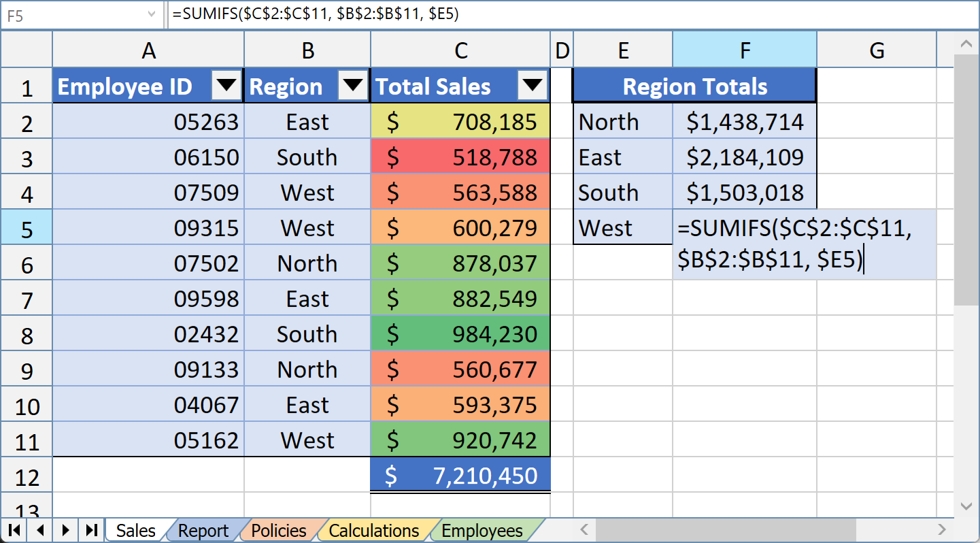The image size is (980, 543).
Task: Jump to the last sheet tab arrow
Action: 92,530
